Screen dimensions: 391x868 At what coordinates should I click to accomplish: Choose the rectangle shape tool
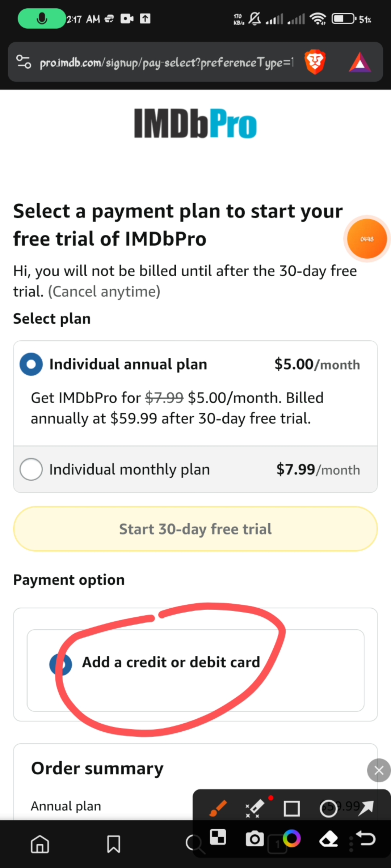pos(291,809)
